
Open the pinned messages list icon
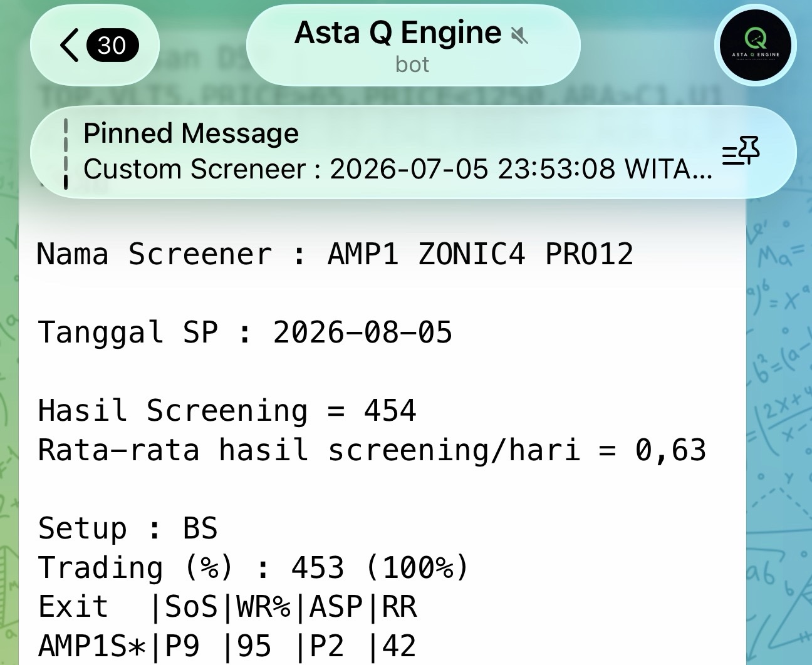pos(741,151)
